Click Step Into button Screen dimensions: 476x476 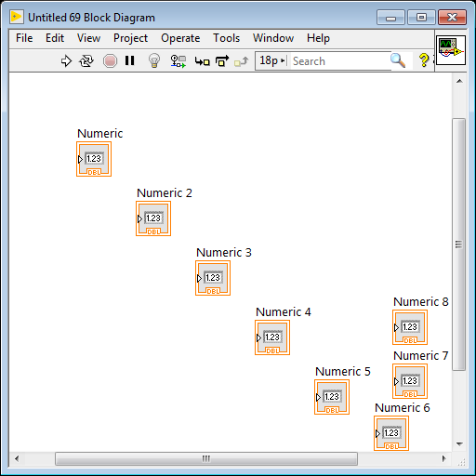pyautogui.click(x=203, y=61)
